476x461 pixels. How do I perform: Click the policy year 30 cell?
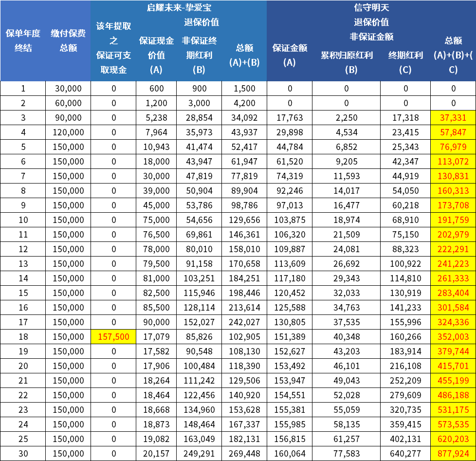[23, 454]
